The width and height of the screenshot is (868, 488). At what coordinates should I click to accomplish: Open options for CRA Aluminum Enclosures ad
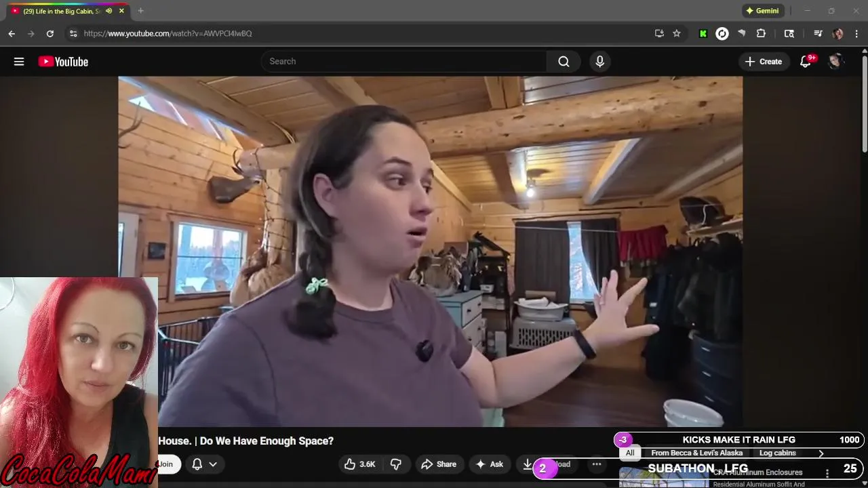click(x=827, y=473)
